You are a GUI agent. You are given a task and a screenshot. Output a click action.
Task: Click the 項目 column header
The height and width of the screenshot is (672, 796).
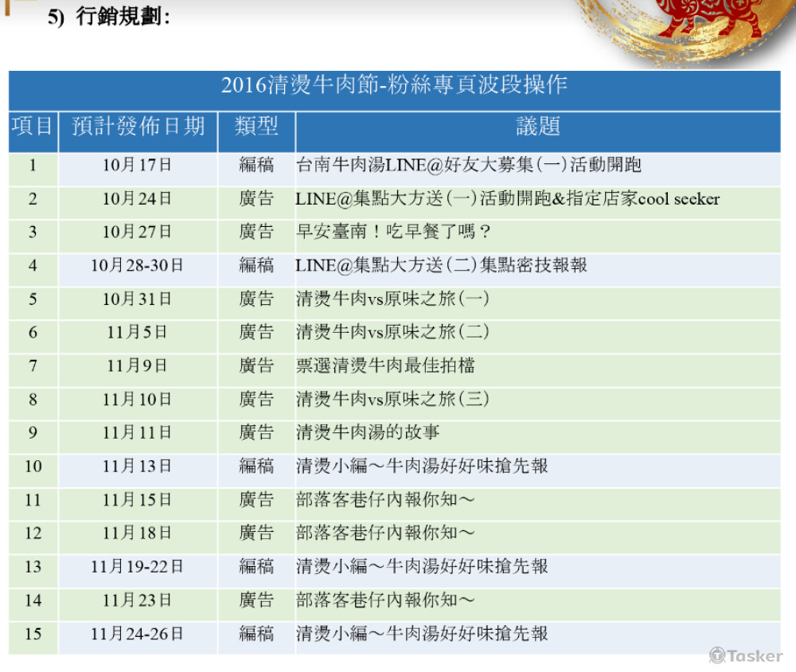pos(33,126)
